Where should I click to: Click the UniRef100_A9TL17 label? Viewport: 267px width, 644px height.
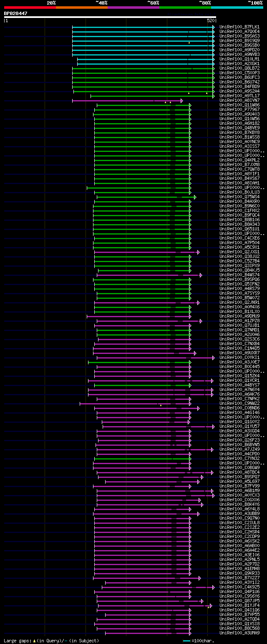click(239, 96)
